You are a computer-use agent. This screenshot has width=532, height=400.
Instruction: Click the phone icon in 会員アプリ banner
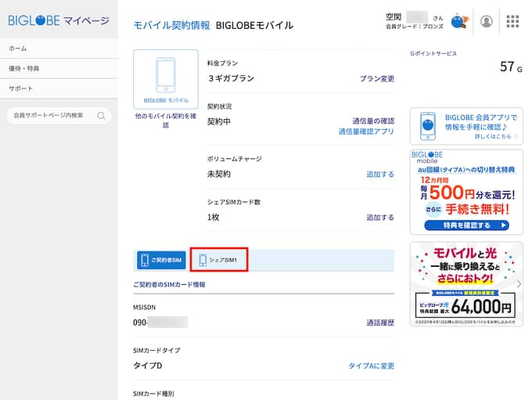428,126
